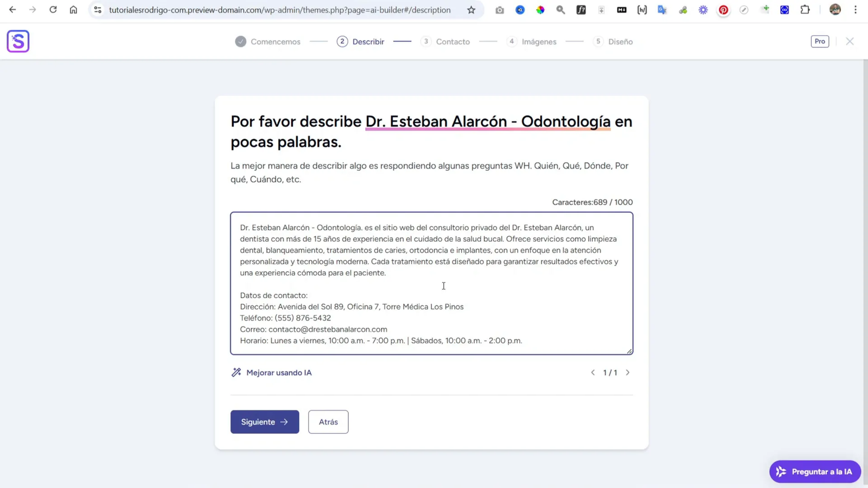
Task: Click the Markdown extension icon
Action: coord(622,10)
